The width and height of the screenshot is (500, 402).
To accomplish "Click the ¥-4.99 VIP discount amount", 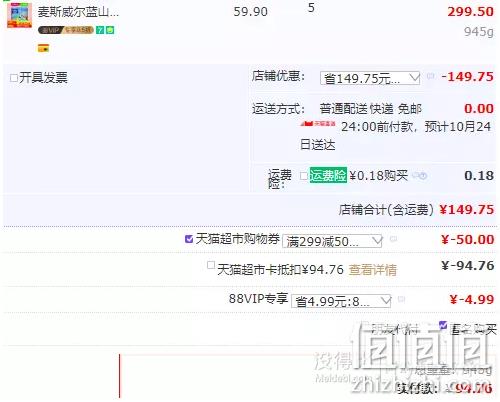I will click(472, 299).
